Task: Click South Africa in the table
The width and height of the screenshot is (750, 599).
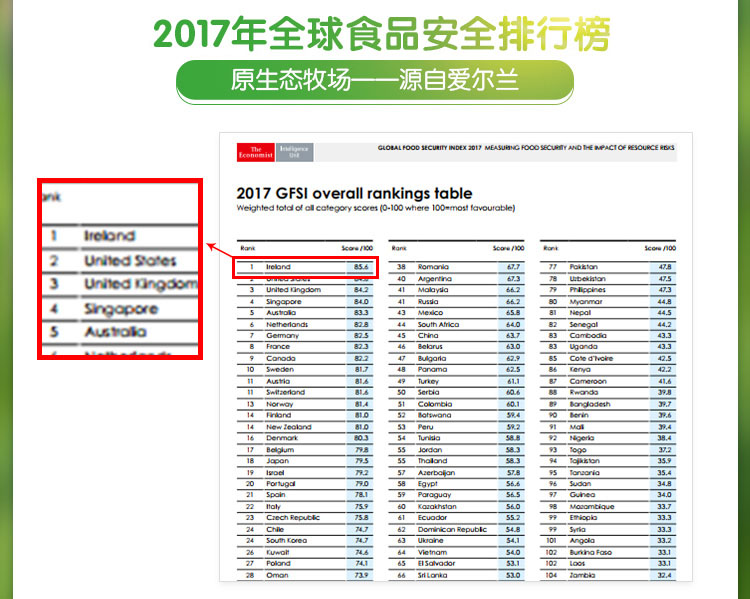Action: pyautogui.click(x=438, y=324)
